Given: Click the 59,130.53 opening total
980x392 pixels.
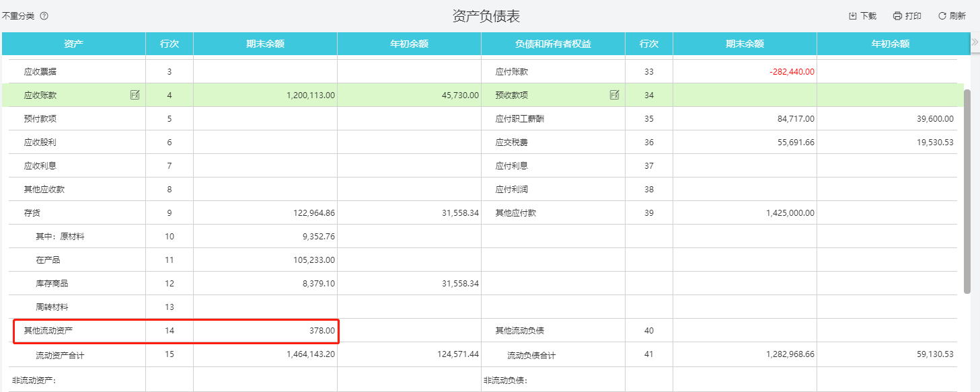Looking at the screenshot, I should (934, 354).
